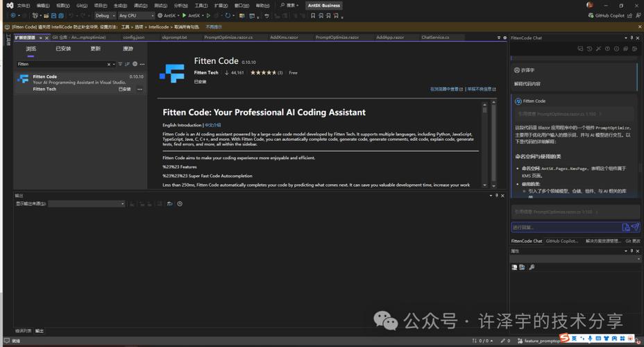Open the 属性 panel object dropdown
644x347 pixels.
(x=575, y=259)
